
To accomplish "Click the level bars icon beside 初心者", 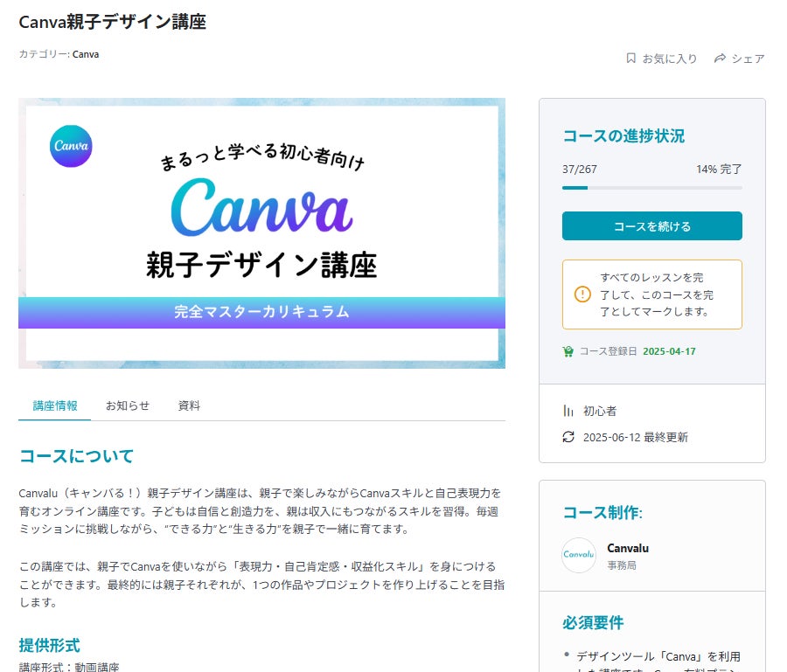I will point(568,411).
